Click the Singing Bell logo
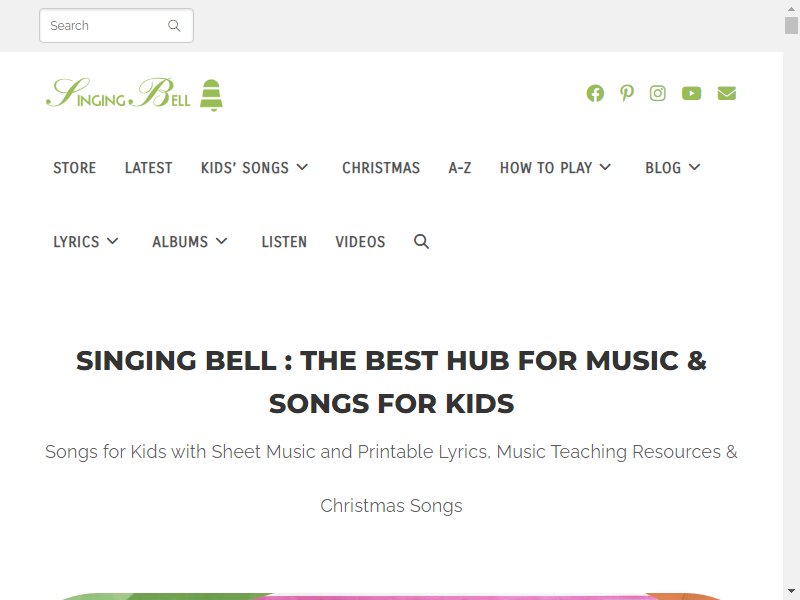800x600 pixels. click(x=135, y=94)
